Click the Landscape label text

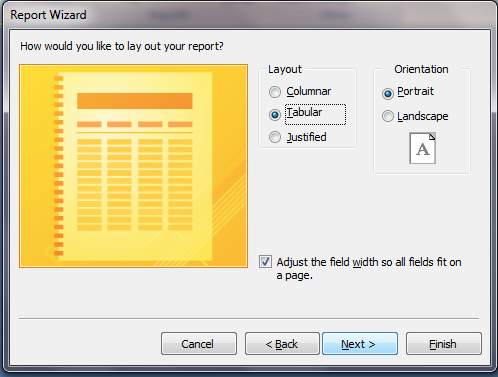(x=423, y=116)
